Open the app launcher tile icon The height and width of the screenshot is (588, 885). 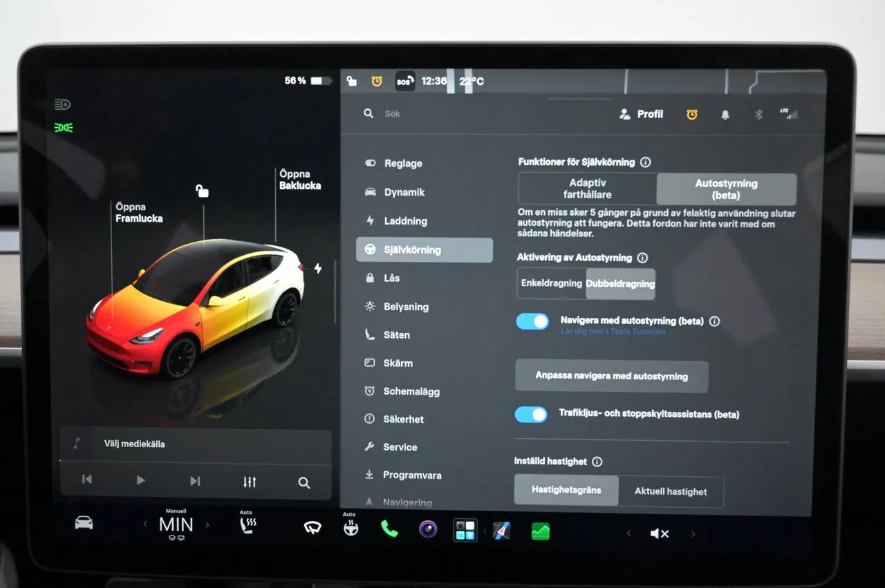click(465, 530)
